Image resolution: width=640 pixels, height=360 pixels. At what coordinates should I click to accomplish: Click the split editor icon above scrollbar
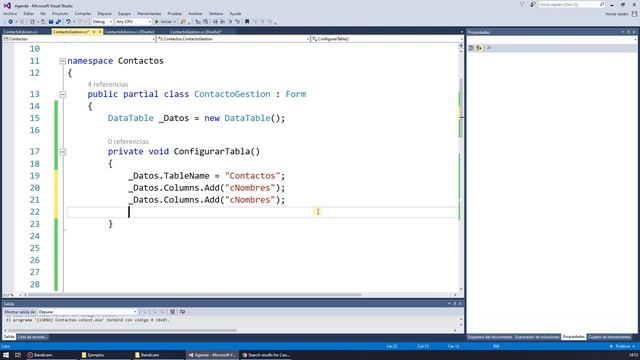(461, 46)
